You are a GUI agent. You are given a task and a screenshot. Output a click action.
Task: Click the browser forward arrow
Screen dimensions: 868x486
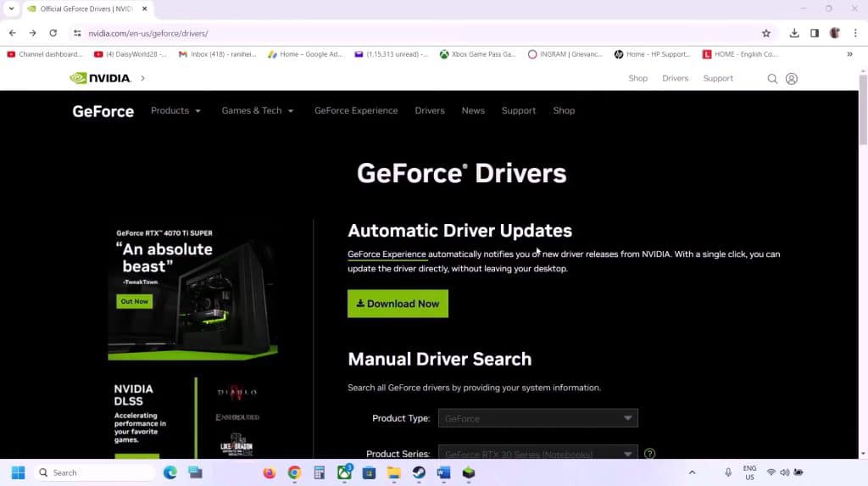tap(33, 33)
